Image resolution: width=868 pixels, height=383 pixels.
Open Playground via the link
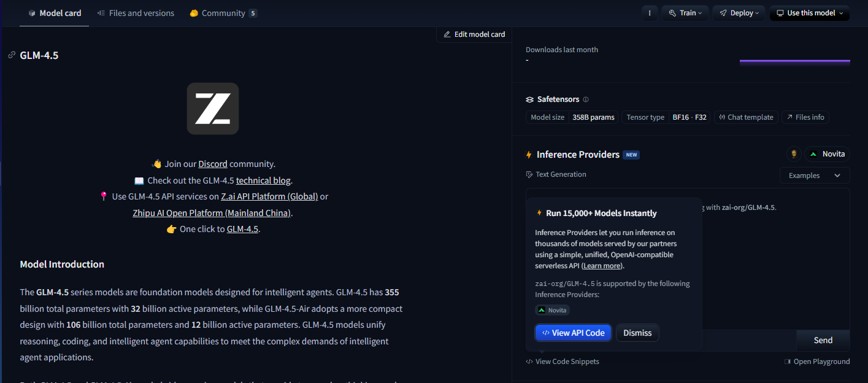pyautogui.click(x=817, y=362)
